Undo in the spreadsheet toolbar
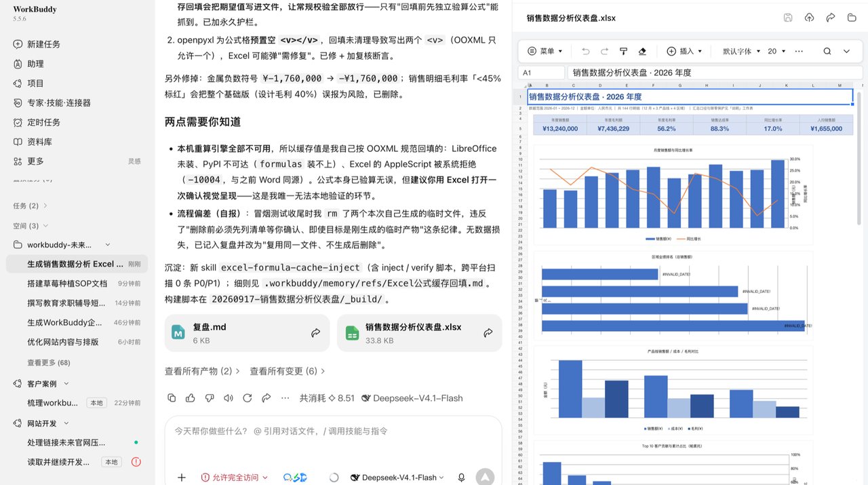Viewport: 868px width, 485px height. [585, 51]
